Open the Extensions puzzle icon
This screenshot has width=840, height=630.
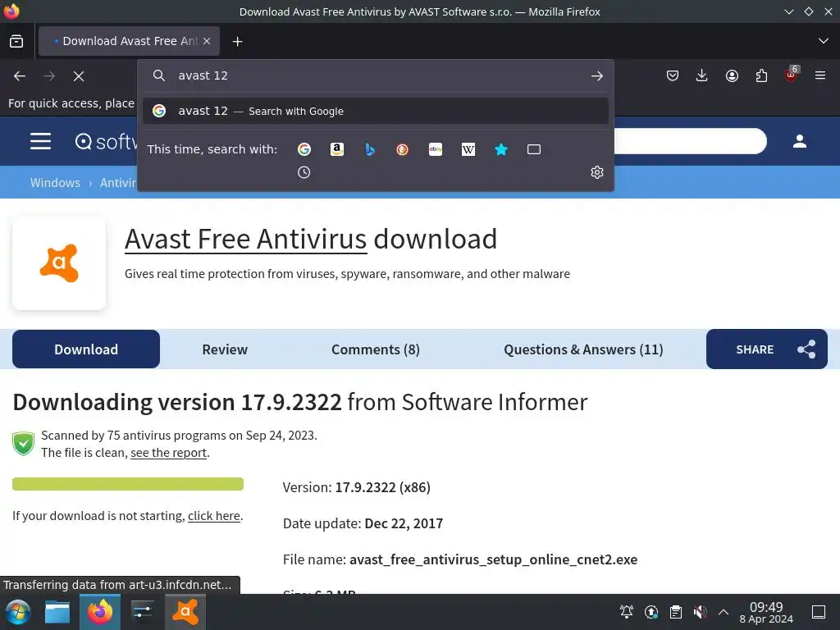(x=761, y=76)
